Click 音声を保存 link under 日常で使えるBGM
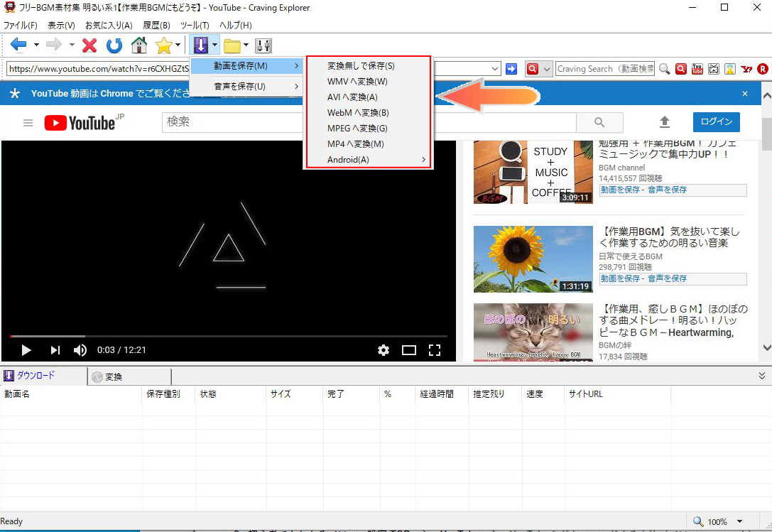772x532 pixels. (667, 278)
